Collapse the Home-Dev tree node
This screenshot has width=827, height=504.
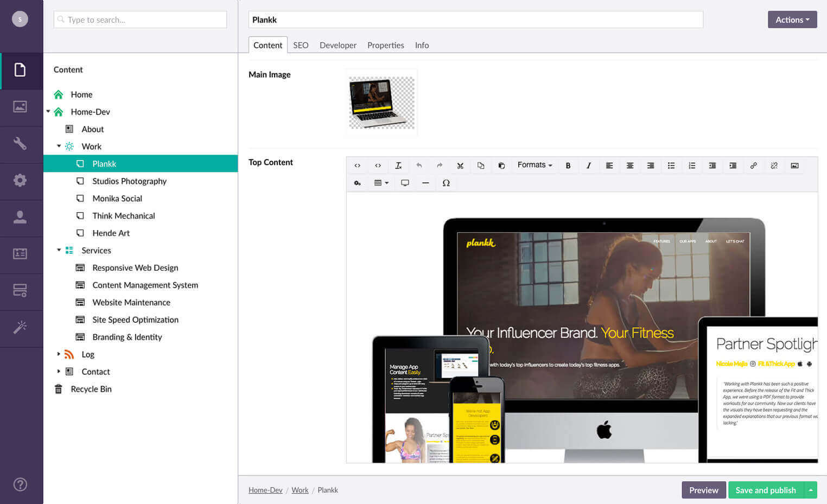48,111
